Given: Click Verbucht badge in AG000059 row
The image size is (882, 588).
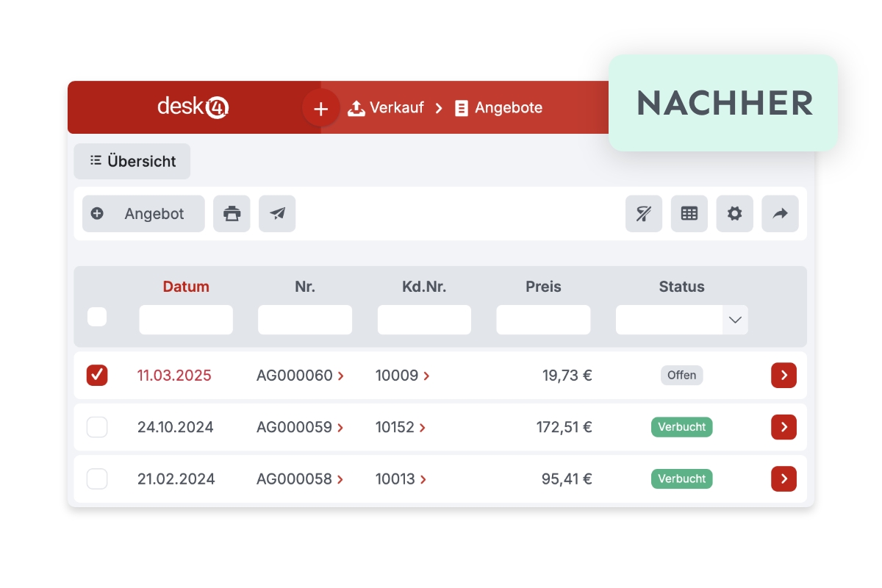Looking at the screenshot, I should [x=681, y=427].
